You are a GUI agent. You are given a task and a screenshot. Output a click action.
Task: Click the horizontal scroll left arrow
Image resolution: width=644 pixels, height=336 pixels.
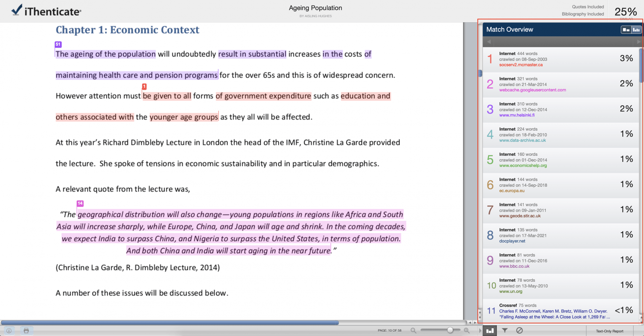pyautogui.click(x=470, y=322)
